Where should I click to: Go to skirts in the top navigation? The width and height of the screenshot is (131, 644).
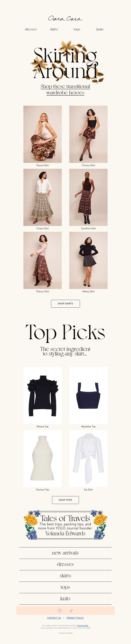54,29
